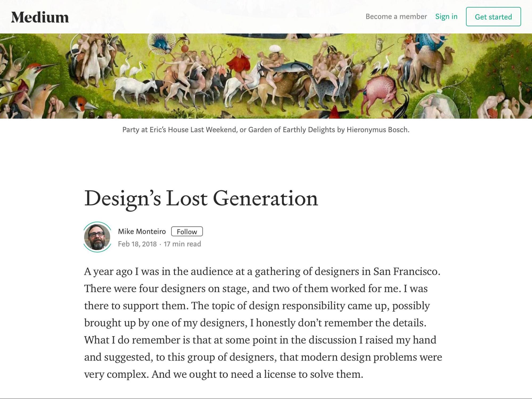The height and width of the screenshot is (399, 532).
Task: Click the Get started button
Action: [x=493, y=17]
